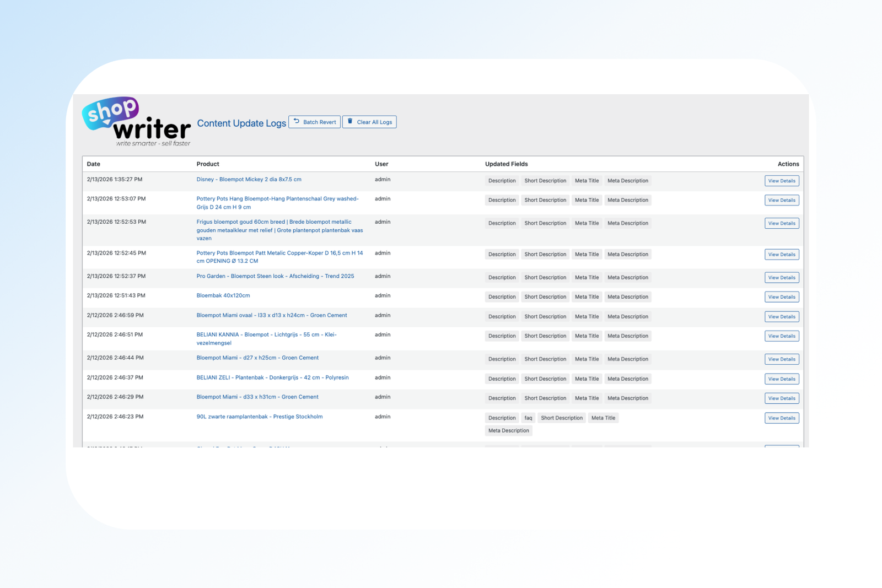882x588 pixels.
Task: Click the Meta Description tag for Disney row
Action: pos(627,181)
